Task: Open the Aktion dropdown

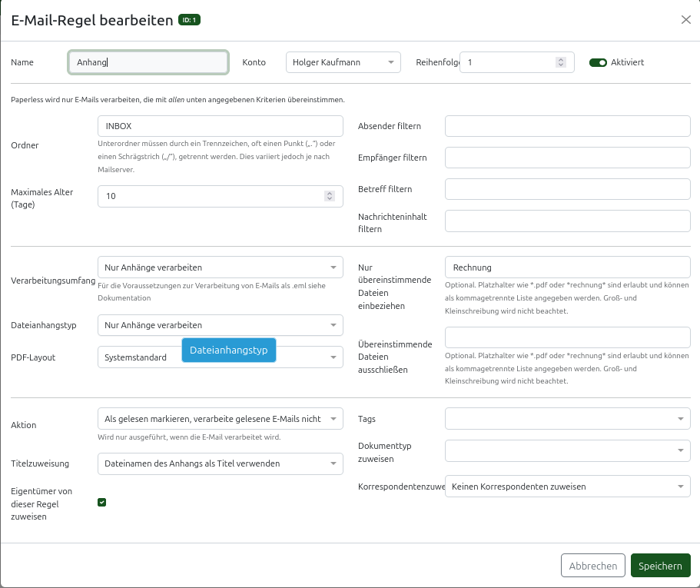Action: pyautogui.click(x=220, y=419)
